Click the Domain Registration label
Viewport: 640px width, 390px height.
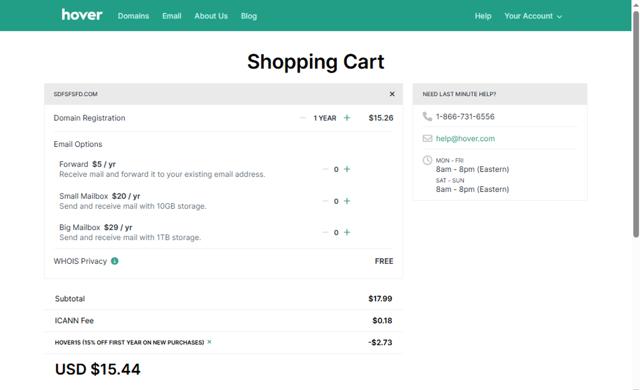pyautogui.click(x=89, y=118)
